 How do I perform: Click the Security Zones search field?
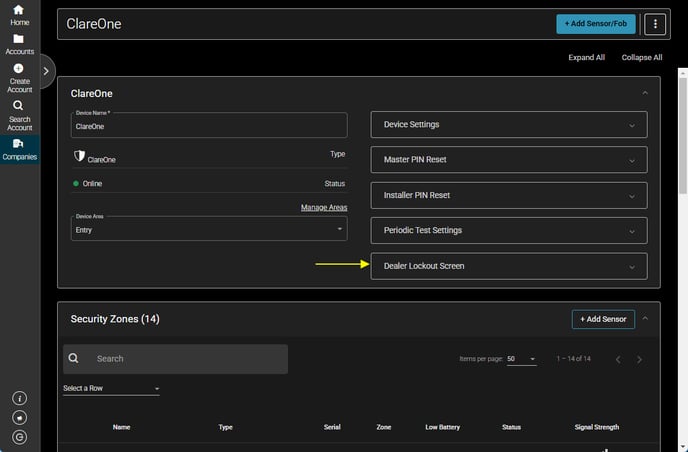click(176, 359)
